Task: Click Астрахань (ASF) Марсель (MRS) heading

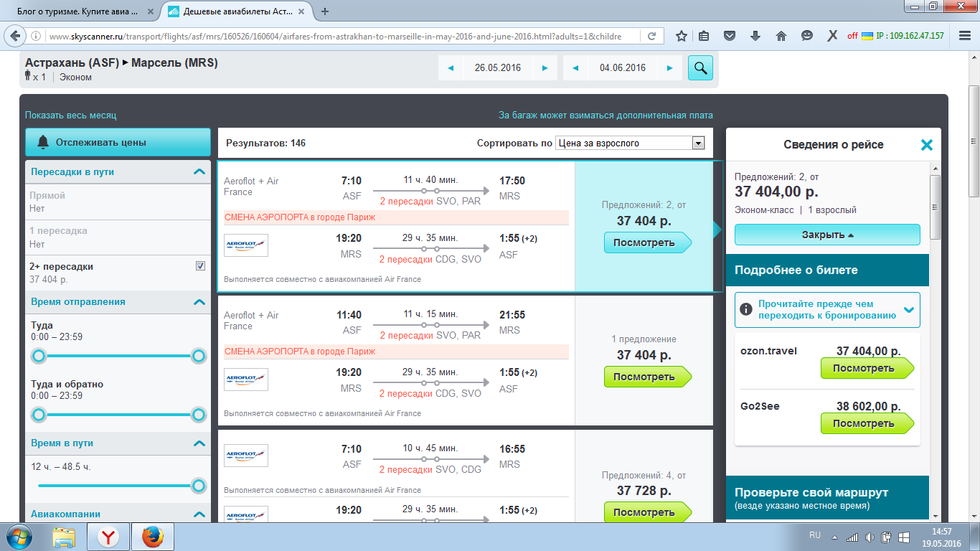Action: pos(121,62)
